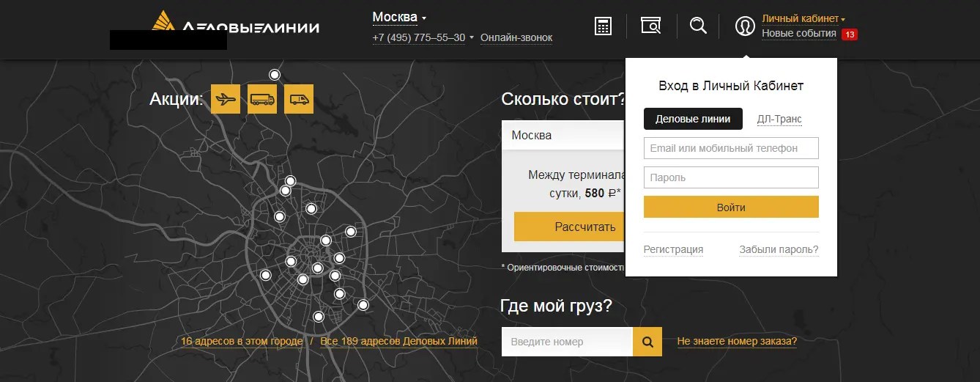This screenshot has height=382, width=980.
Task: Click the user profile icon
Action: [x=745, y=26]
